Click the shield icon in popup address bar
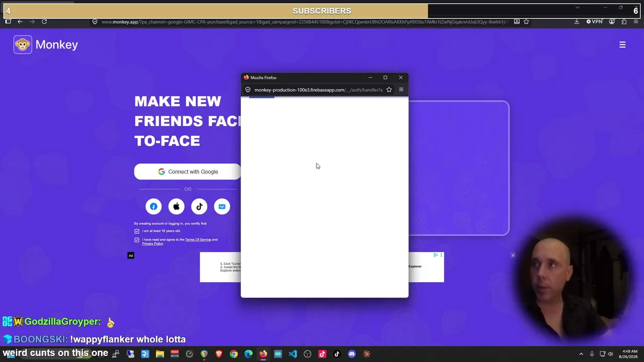 (248, 90)
